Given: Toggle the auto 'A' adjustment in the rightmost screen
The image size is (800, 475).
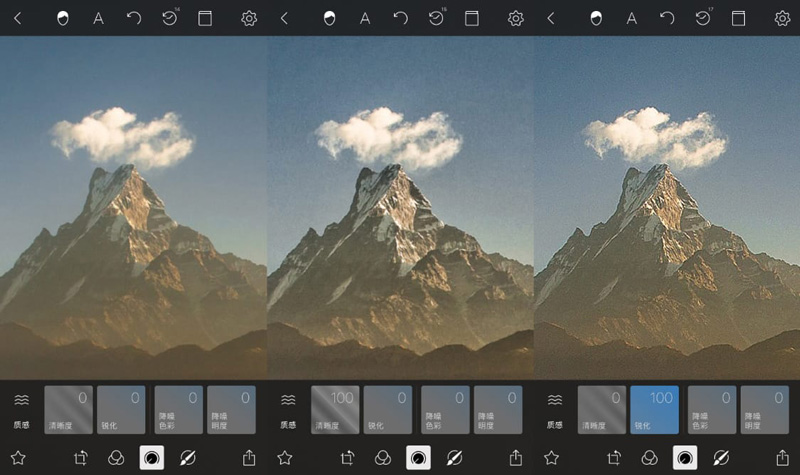Looking at the screenshot, I should [x=632, y=18].
